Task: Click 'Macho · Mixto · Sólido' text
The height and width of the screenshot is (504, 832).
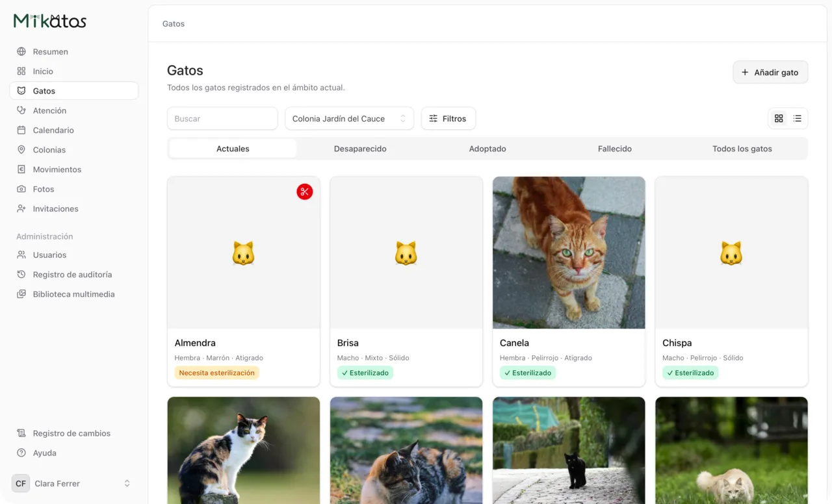Action: point(373,358)
